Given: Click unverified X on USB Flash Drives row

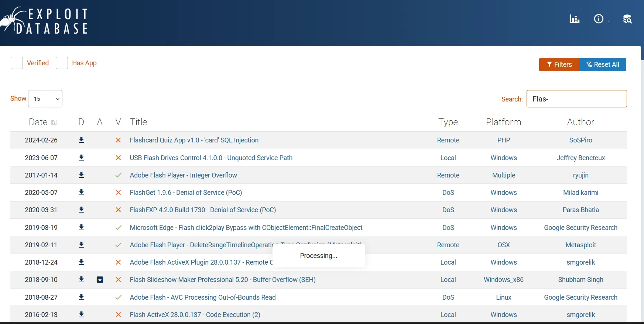Looking at the screenshot, I should pos(118,158).
